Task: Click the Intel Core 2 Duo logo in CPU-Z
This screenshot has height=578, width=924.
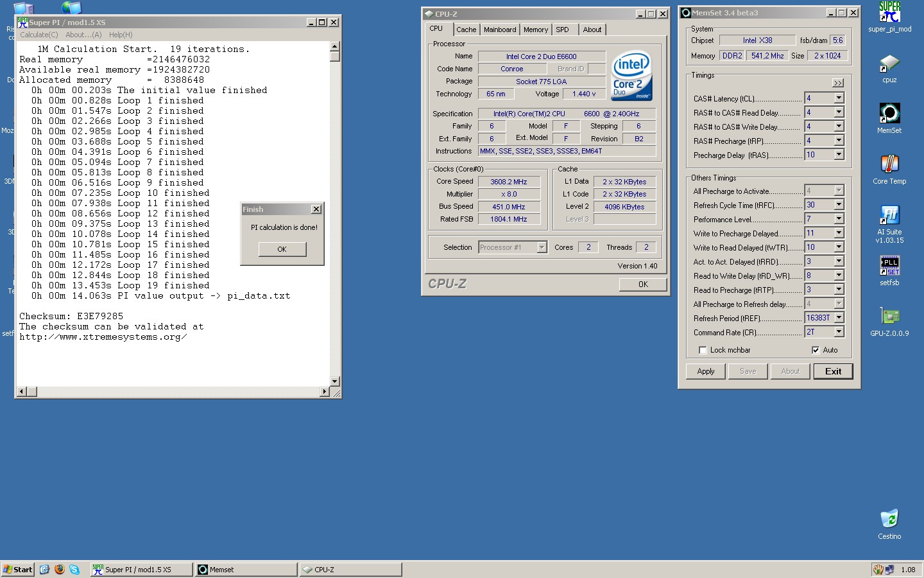Action: click(631, 75)
